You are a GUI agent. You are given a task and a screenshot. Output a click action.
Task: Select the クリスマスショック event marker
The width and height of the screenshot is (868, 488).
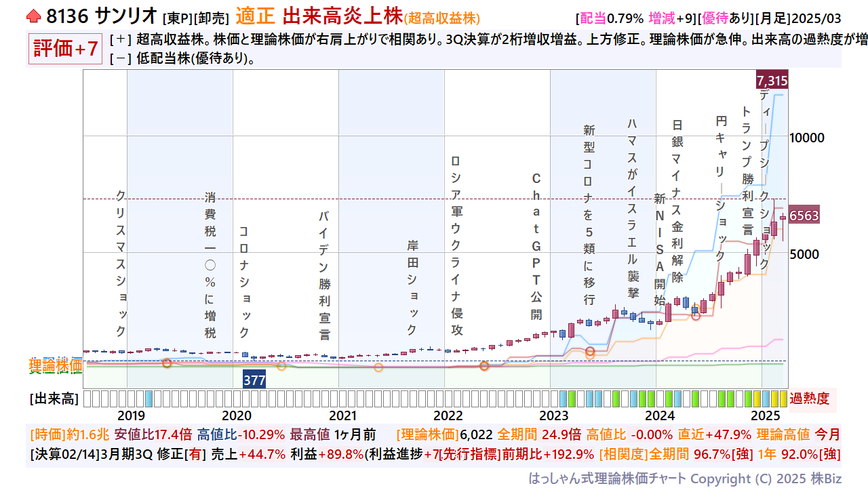point(121,263)
